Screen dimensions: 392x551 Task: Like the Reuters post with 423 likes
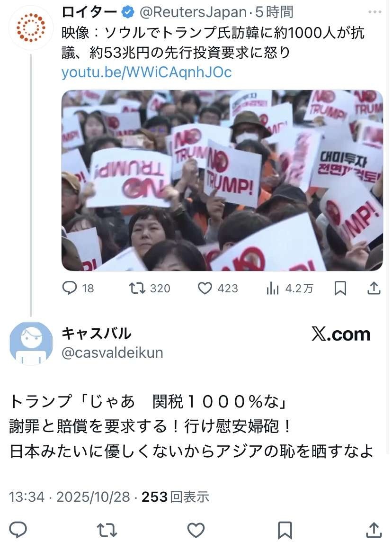click(218, 288)
